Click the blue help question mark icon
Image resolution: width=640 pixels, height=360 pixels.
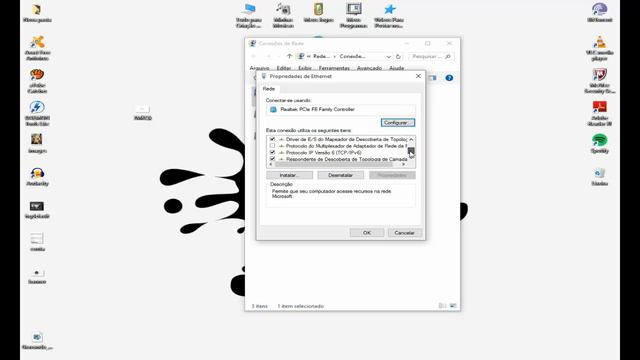click(x=449, y=78)
